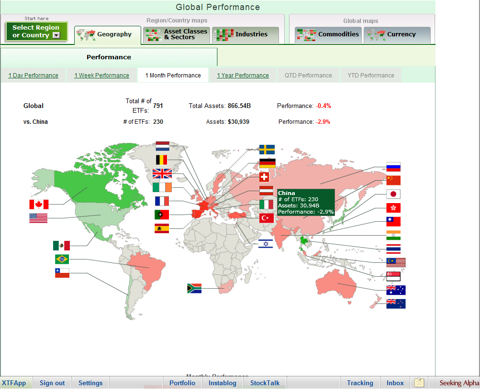Click the Hong Kong flag icon
Image resolution: width=480 pixels, height=389 pixels.
coord(393,208)
